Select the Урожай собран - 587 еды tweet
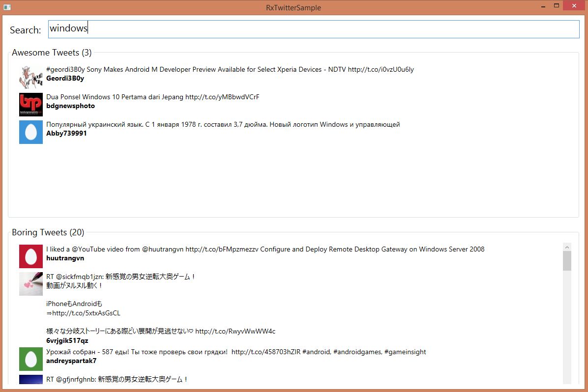The height and width of the screenshot is (392, 588). [236, 352]
